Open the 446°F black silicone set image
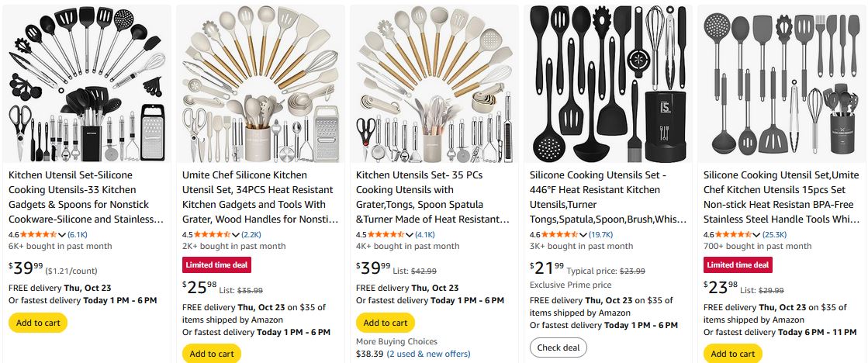The image size is (868, 363). 607,83
